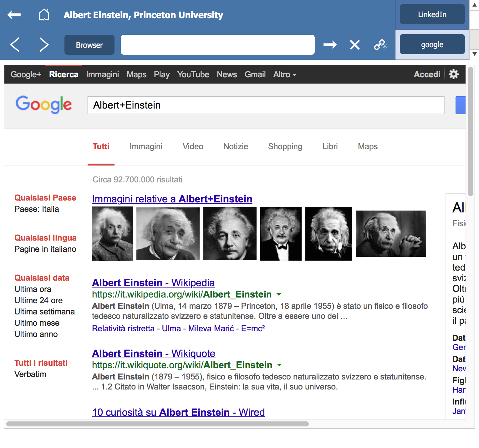Filter results by Ultimo mese
The height and width of the screenshot is (448, 479).
pyautogui.click(x=37, y=323)
